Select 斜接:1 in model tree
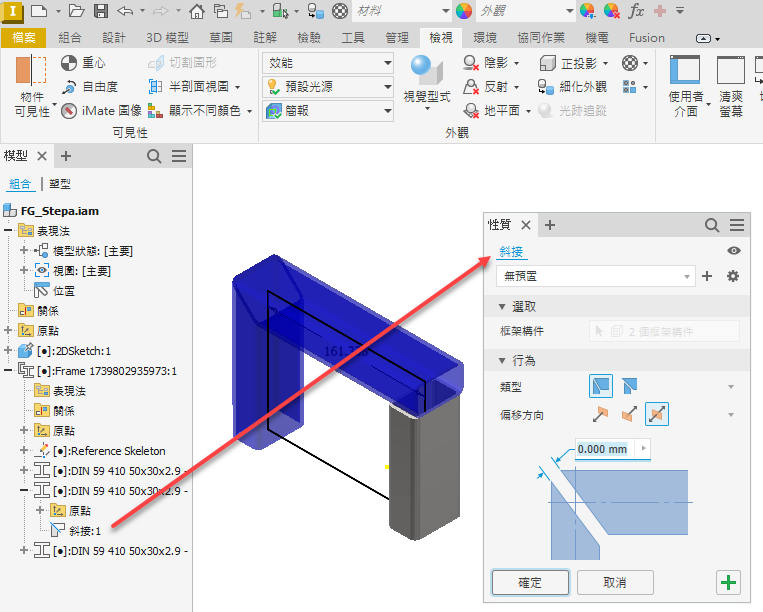763x612 pixels. click(85, 531)
